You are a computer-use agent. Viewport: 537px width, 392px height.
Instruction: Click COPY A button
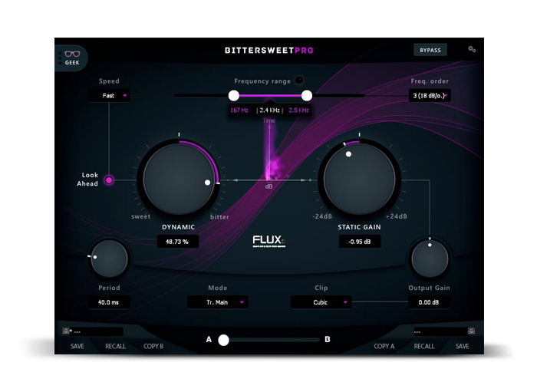384,346
